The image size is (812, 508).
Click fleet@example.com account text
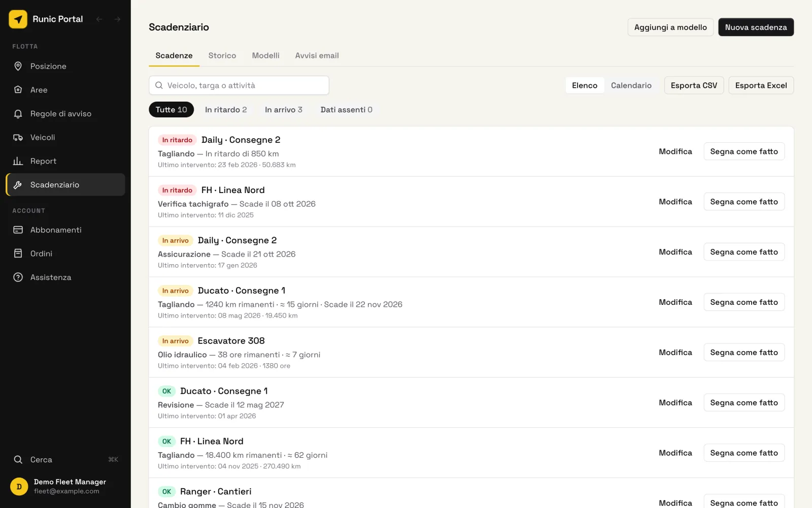pos(66,491)
